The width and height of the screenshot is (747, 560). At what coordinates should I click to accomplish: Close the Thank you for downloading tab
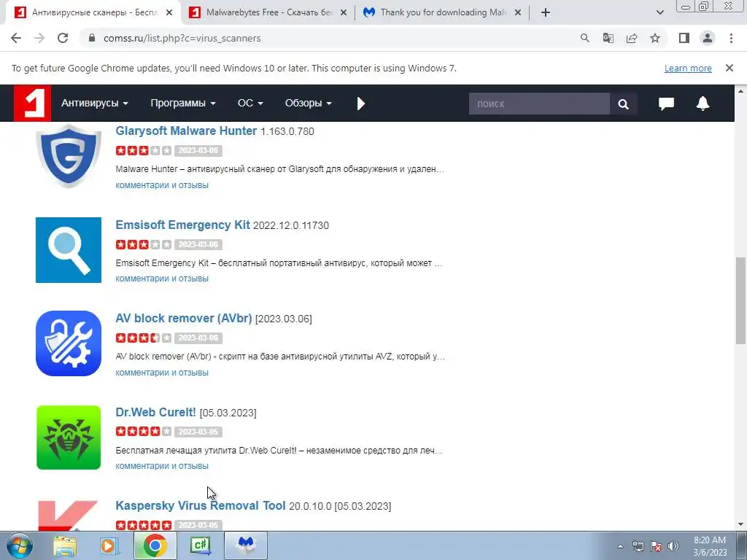pos(518,13)
